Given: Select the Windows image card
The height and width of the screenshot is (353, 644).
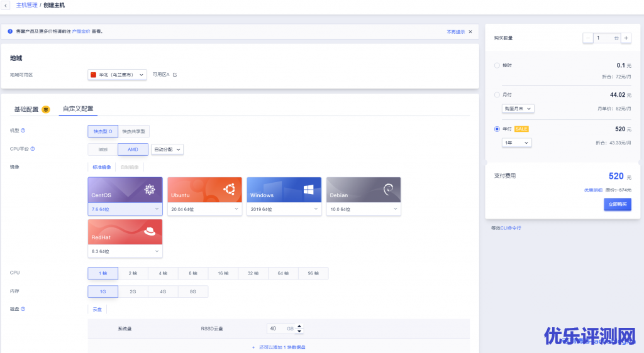Looking at the screenshot, I should pos(284,190).
